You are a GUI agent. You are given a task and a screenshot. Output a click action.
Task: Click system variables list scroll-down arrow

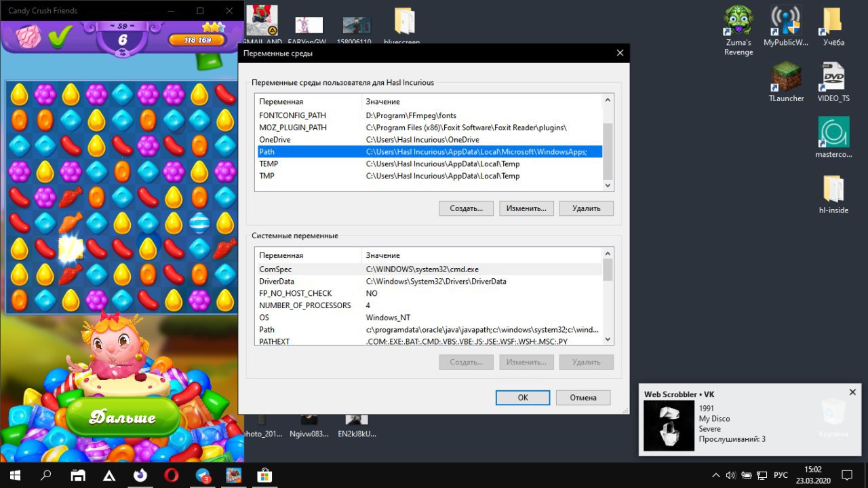click(x=608, y=339)
